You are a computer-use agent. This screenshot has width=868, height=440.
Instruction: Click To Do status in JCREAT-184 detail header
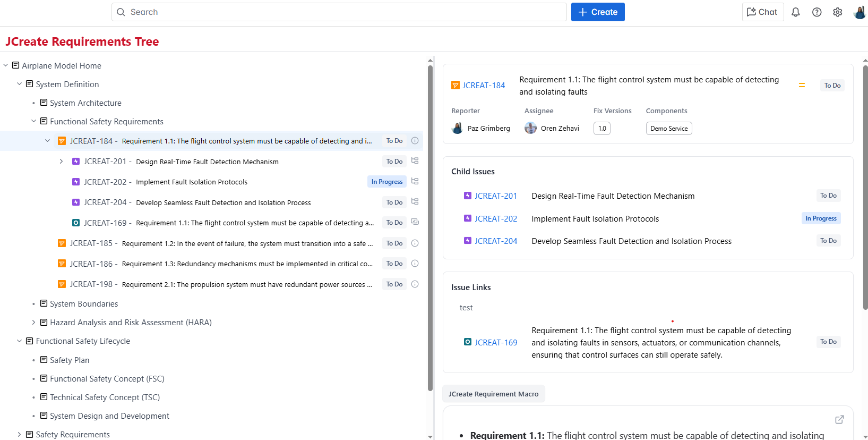[x=832, y=86]
